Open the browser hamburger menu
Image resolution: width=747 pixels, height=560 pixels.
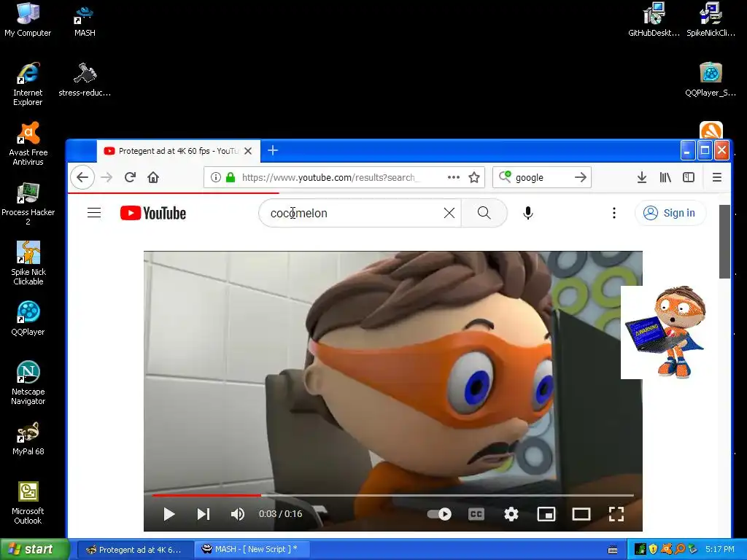click(717, 178)
